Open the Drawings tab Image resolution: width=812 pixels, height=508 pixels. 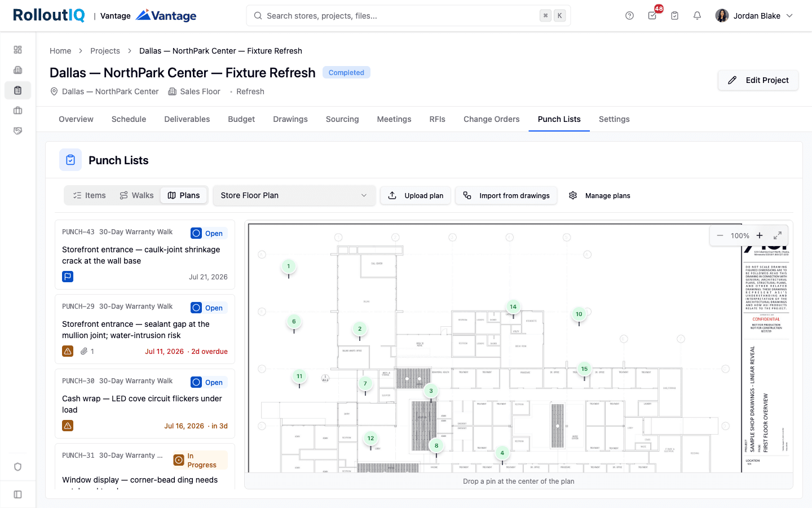pos(290,119)
